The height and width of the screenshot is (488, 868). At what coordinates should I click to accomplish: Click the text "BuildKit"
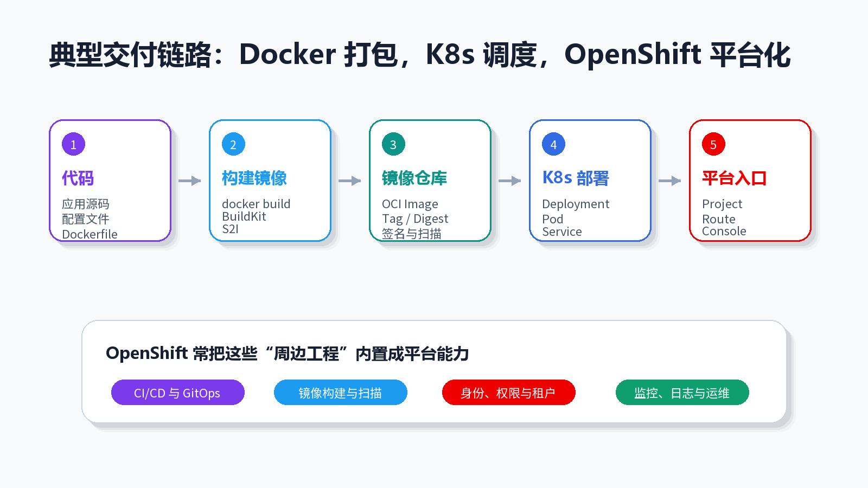click(244, 216)
